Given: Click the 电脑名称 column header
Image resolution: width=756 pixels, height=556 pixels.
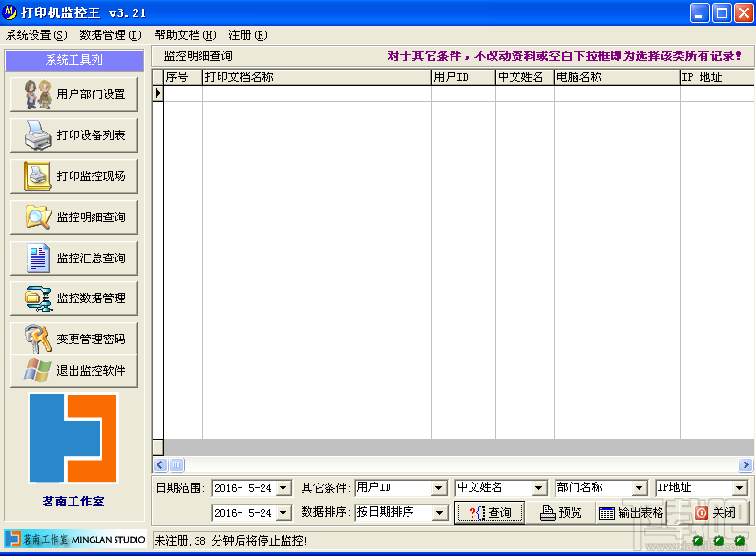Looking at the screenshot, I should pyautogui.click(x=617, y=77).
